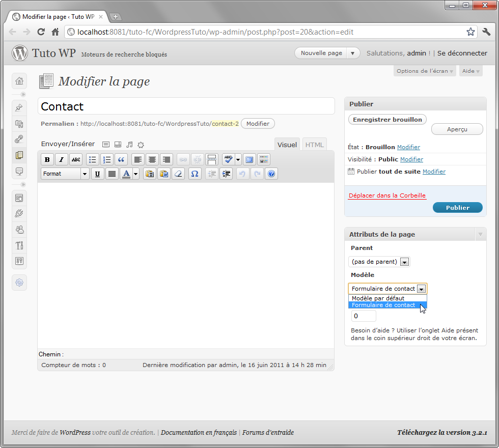This screenshot has height=448, width=499.
Task: Insert custom character omega symbol
Action: point(195,174)
